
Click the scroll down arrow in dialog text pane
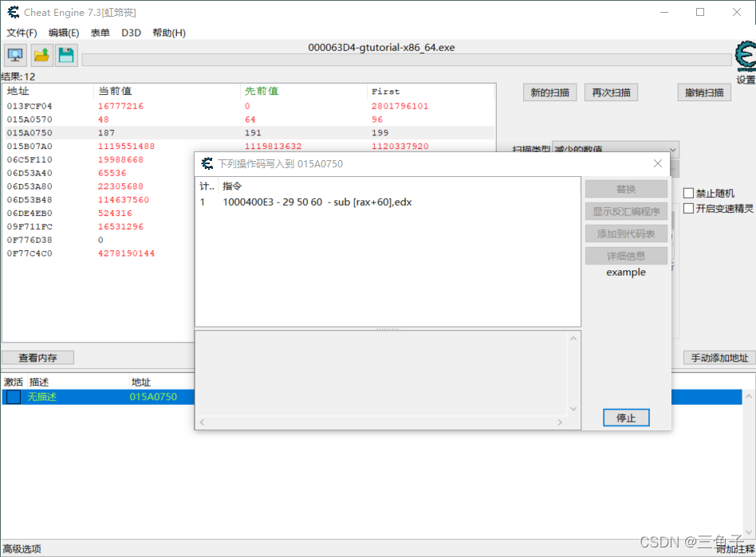(573, 409)
